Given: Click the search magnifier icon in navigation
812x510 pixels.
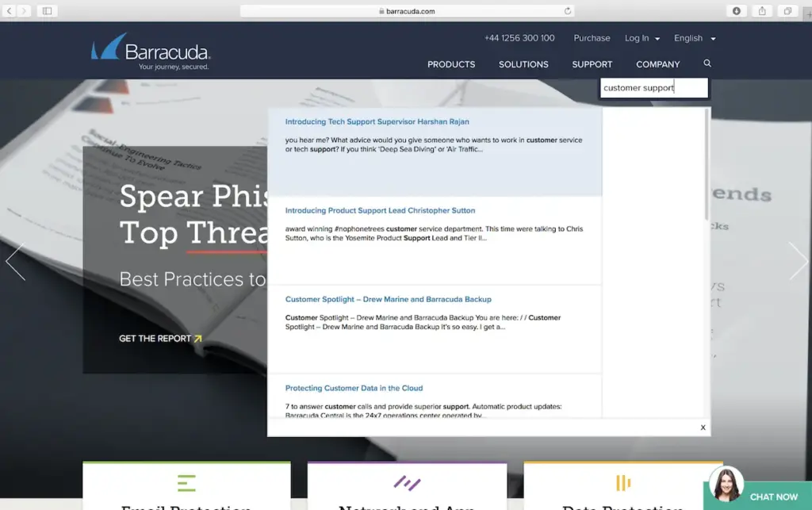Looking at the screenshot, I should tap(707, 63).
